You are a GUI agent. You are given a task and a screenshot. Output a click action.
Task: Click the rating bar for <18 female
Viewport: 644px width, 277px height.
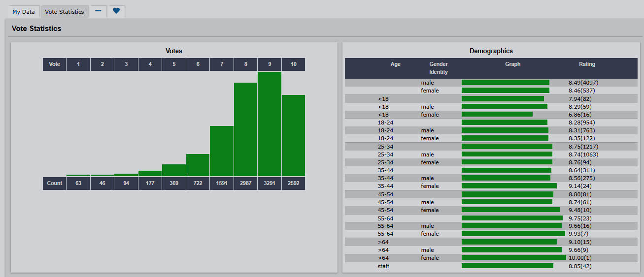point(497,115)
